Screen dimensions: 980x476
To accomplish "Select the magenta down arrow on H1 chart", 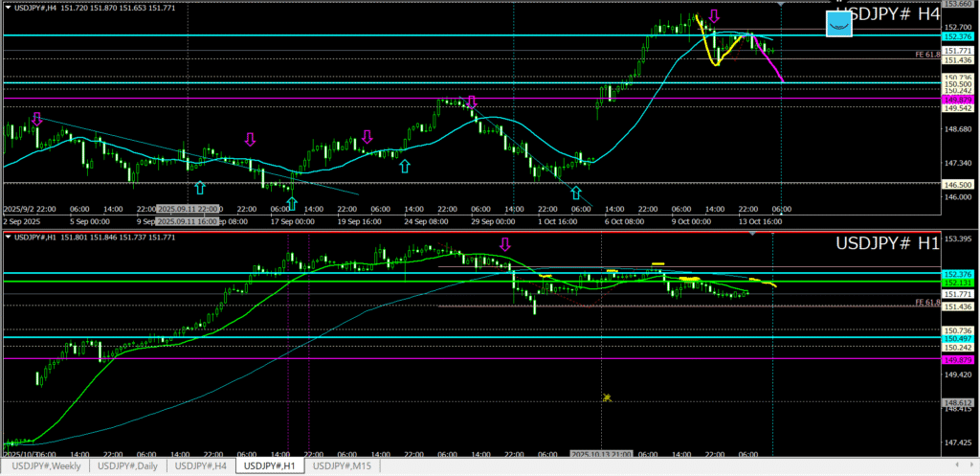I will pyautogui.click(x=505, y=244).
